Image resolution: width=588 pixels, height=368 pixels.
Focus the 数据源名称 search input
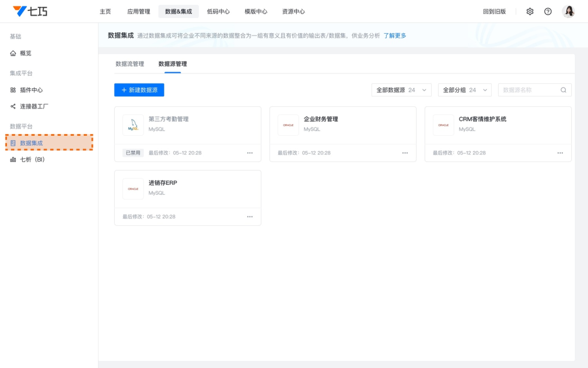coord(528,90)
